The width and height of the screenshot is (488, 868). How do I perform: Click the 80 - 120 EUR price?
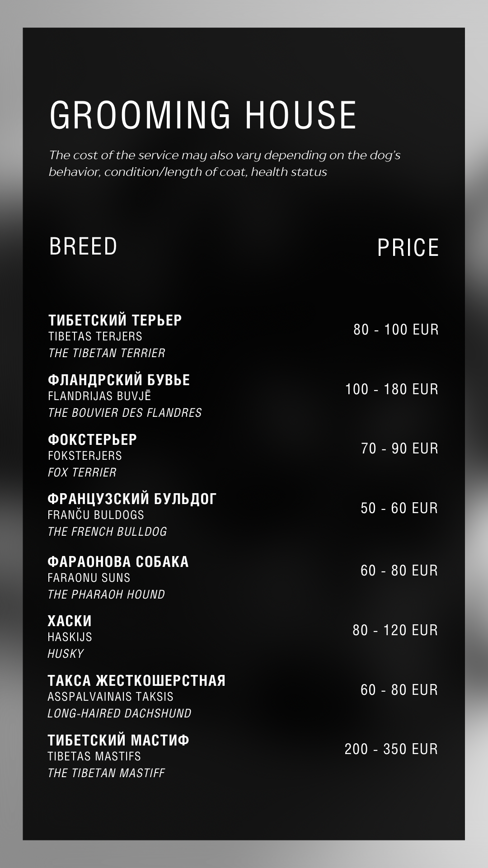pyautogui.click(x=395, y=630)
